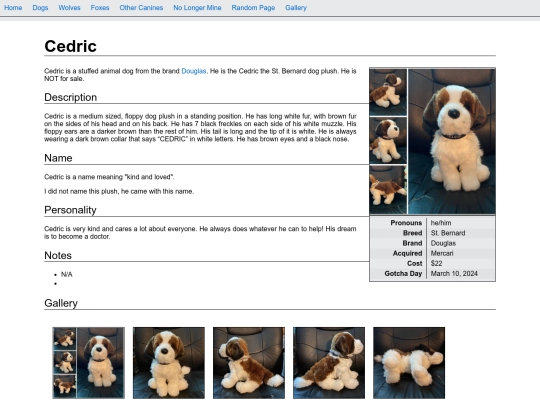Open the No Longer Mine page

tap(197, 8)
